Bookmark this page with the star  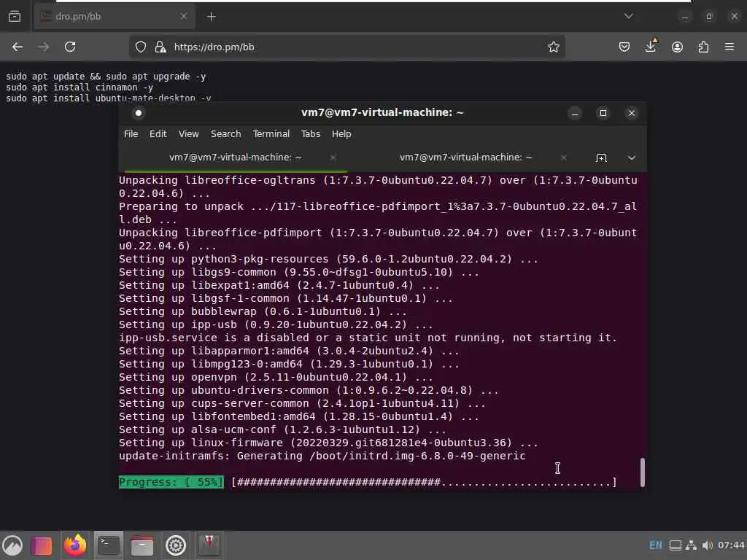(553, 47)
